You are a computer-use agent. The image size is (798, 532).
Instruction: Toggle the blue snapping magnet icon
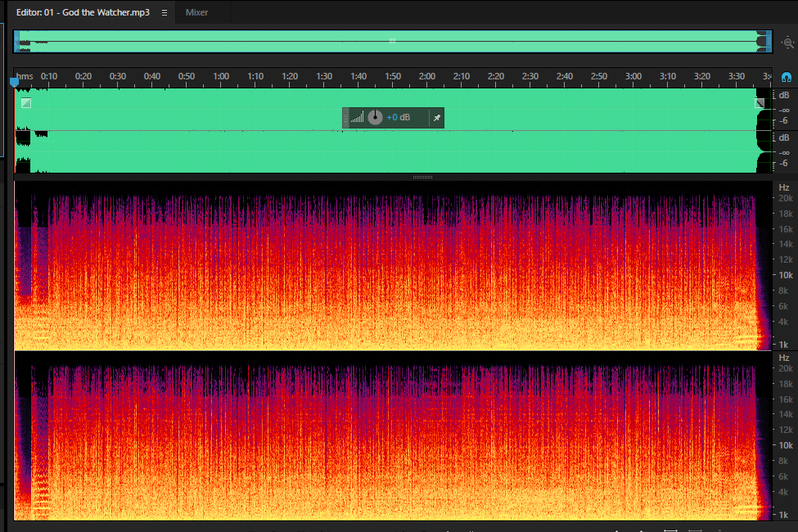coord(787,78)
